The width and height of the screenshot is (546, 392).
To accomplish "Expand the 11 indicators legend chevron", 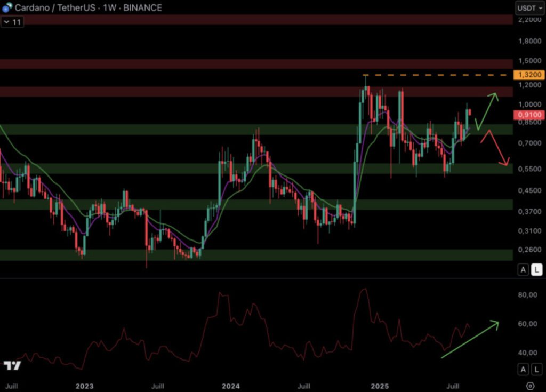I will coord(7,22).
